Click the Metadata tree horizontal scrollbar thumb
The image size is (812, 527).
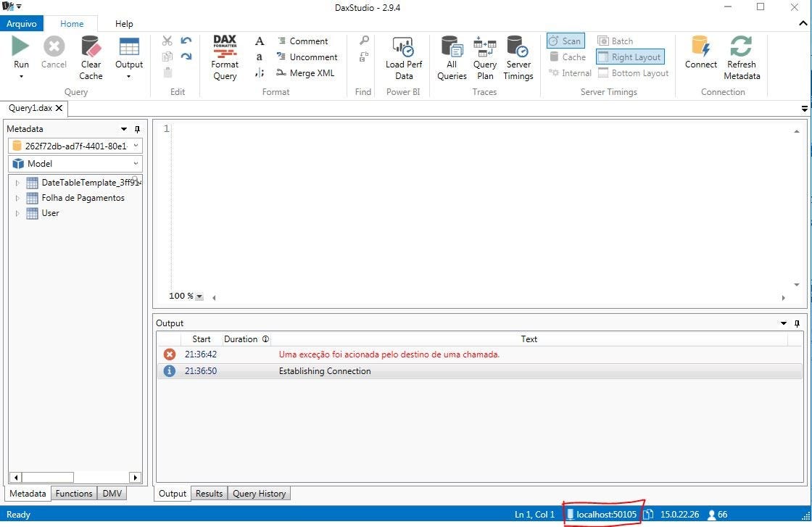[48, 477]
